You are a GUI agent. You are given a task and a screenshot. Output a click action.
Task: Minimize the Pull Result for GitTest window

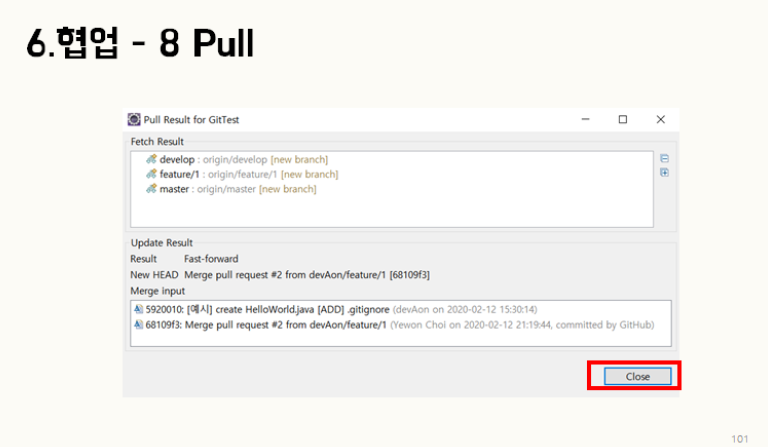[585, 119]
